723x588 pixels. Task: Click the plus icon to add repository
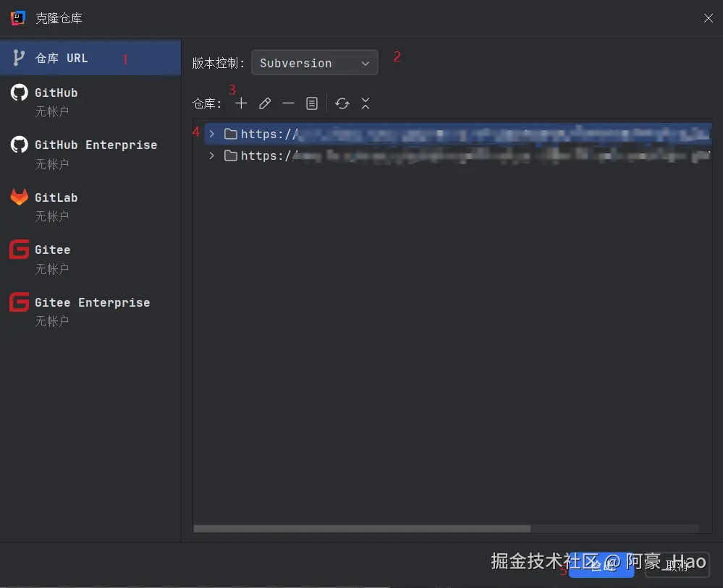[241, 103]
